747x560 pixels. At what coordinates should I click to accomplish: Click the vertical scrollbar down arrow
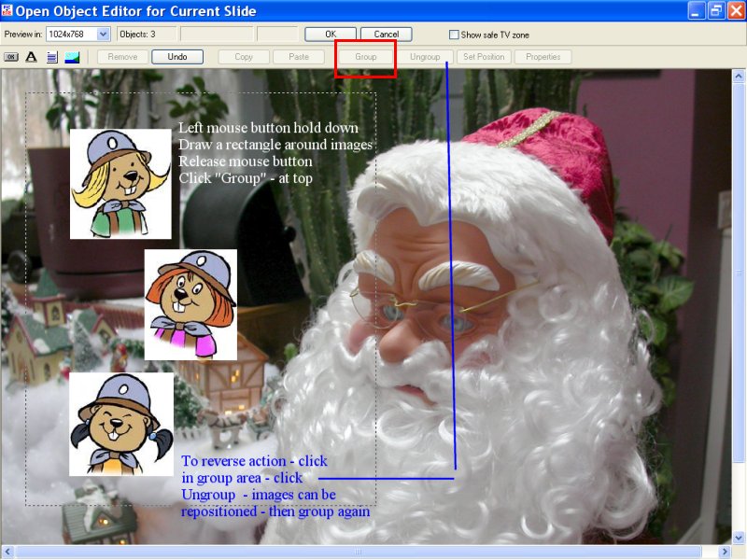[x=739, y=538]
